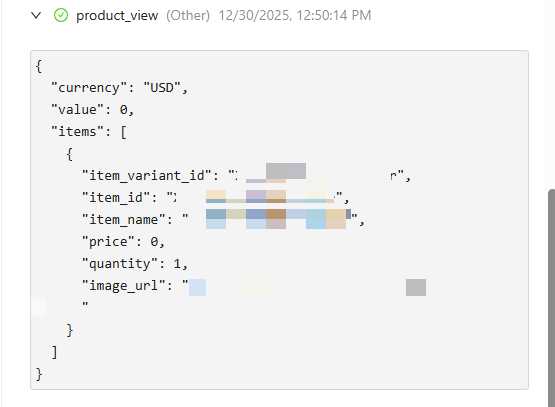Collapse the product_view event chevron
Viewport: 555px width, 407px height.
(36, 16)
